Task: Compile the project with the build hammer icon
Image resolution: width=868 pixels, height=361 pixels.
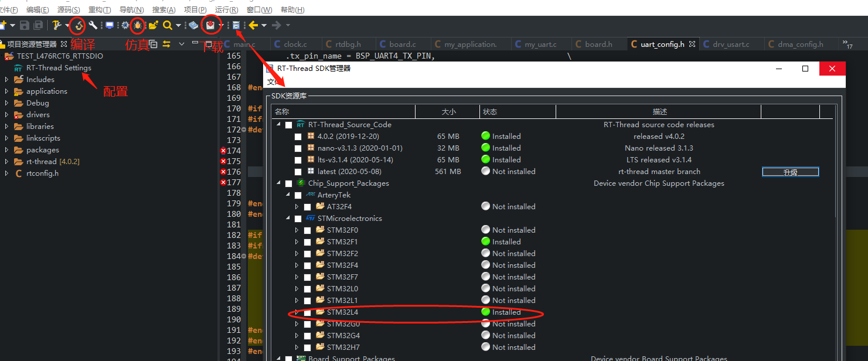Action: (x=78, y=25)
